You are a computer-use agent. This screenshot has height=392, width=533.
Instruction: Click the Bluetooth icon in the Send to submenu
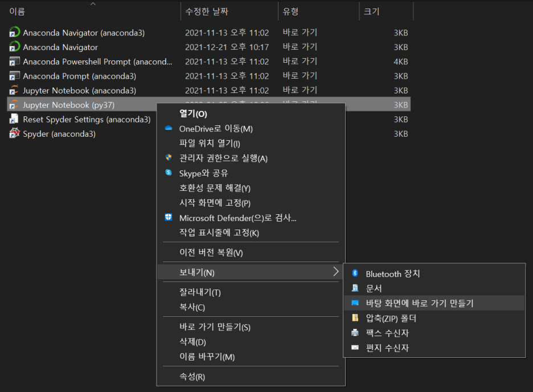click(x=355, y=273)
